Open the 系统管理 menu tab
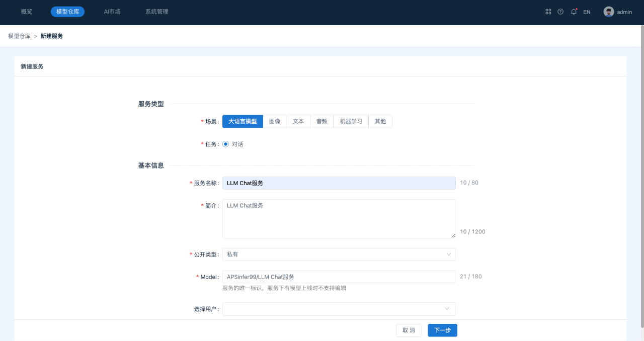The image size is (644, 341). 157,12
